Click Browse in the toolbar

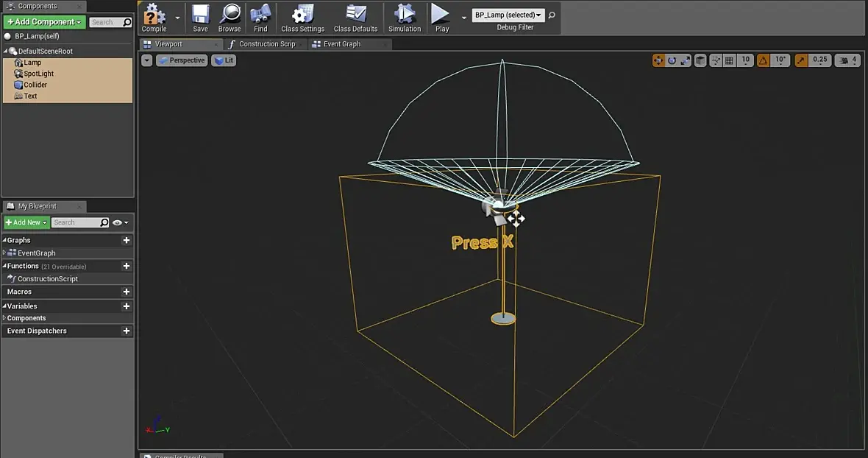click(230, 18)
